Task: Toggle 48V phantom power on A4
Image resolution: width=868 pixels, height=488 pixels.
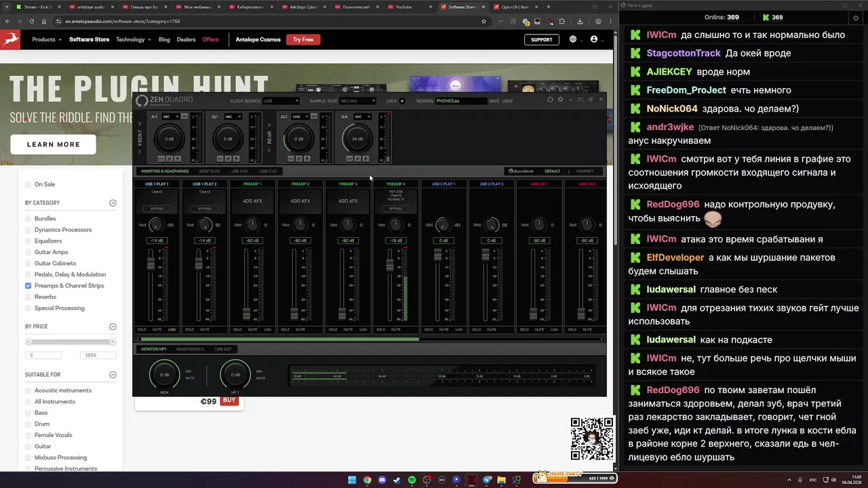Action: [349, 159]
